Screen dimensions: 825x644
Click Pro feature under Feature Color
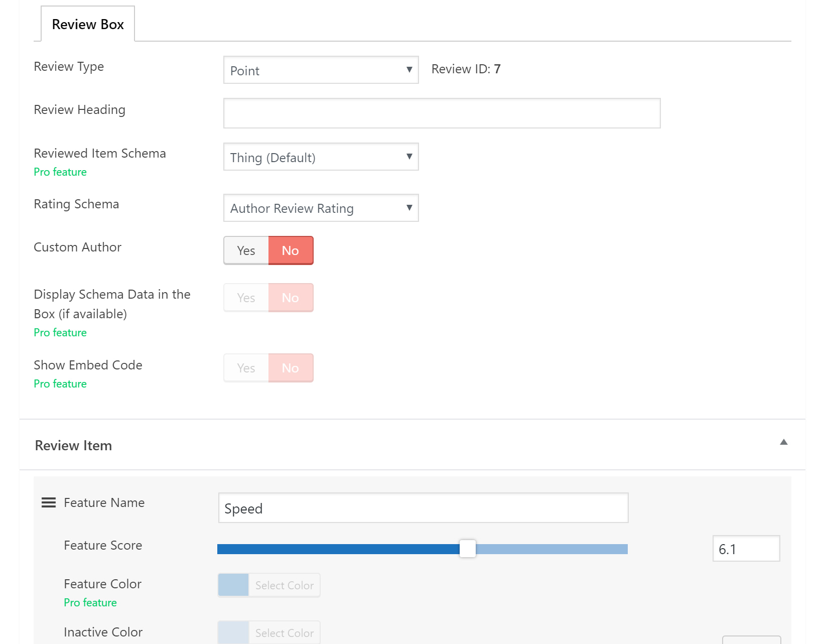(90, 602)
